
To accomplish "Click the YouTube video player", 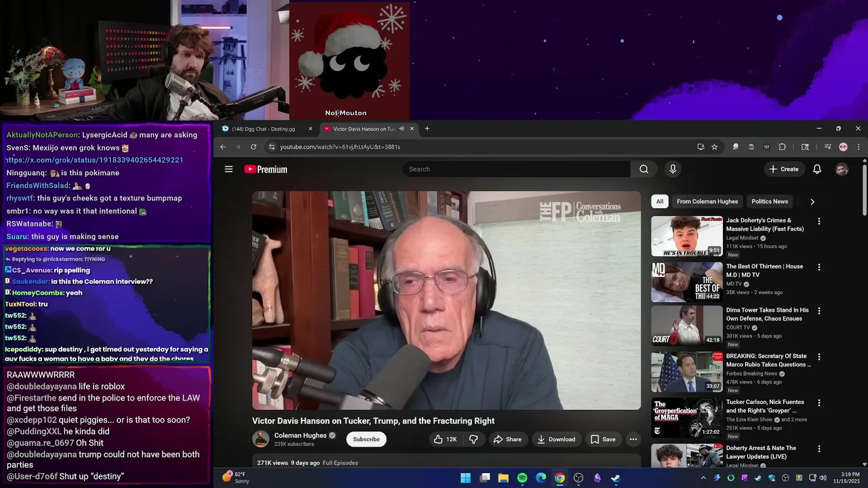I will [x=446, y=300].
